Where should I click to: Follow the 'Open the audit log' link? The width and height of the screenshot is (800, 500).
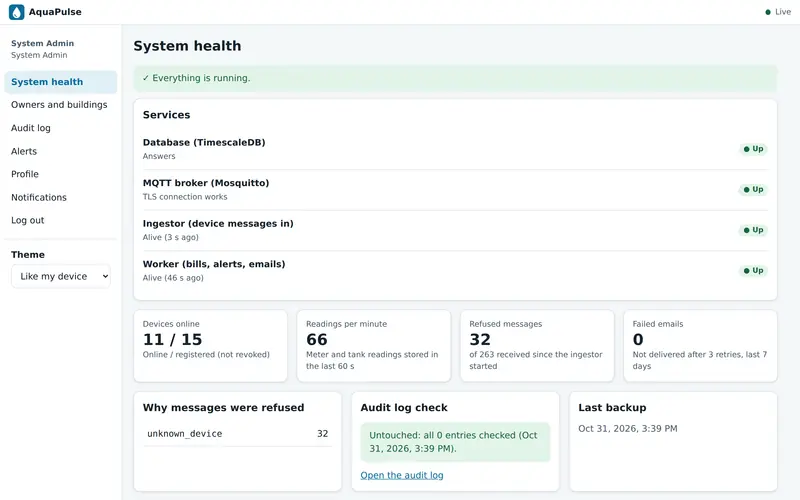[402, 476]
